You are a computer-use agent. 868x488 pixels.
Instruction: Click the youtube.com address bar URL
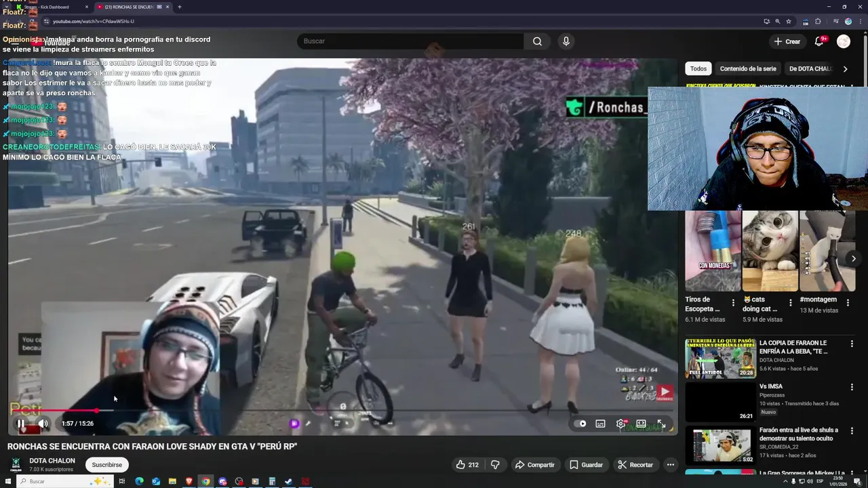[x=94, y=22]
